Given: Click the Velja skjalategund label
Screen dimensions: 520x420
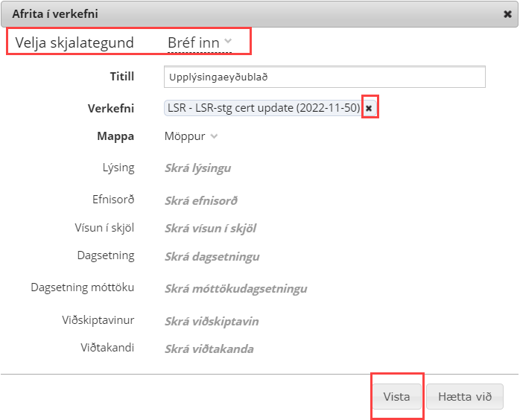Looking at the screenshot, I should [74, 42].
